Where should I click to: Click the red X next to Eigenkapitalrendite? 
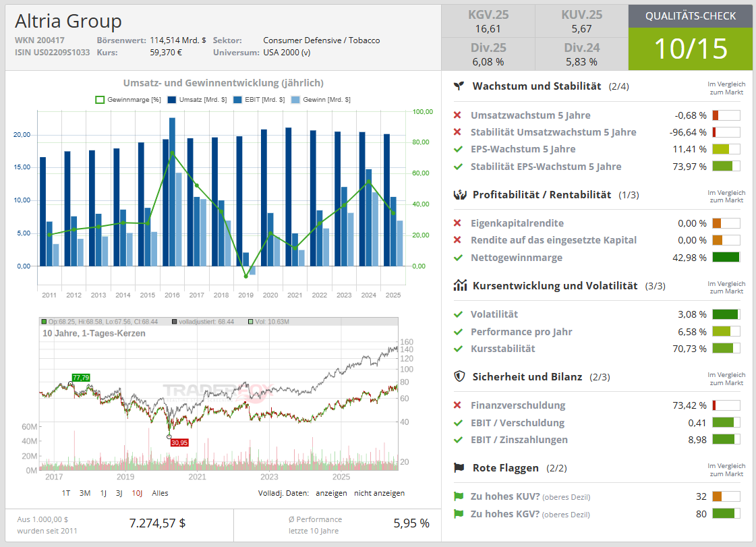click(457, 223)
